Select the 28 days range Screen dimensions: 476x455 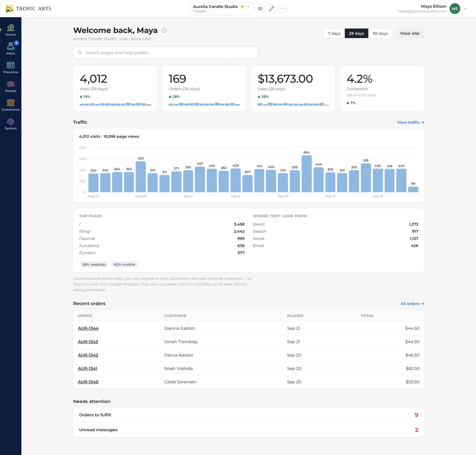pyautogui.click(x=356, y=33)
